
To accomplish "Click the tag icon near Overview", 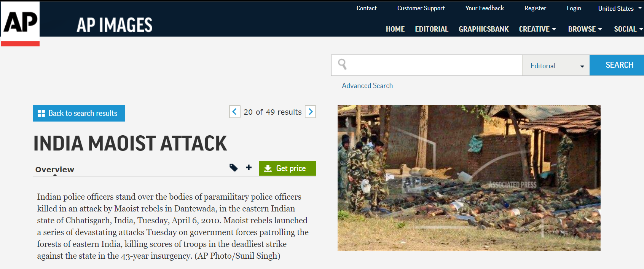I will (x=233, y=168).
